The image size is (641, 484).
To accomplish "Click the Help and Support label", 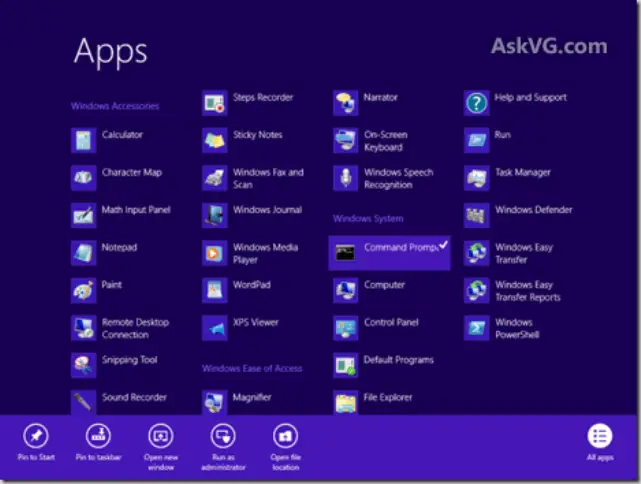I will pyautogui.click(x=531, y=98).
